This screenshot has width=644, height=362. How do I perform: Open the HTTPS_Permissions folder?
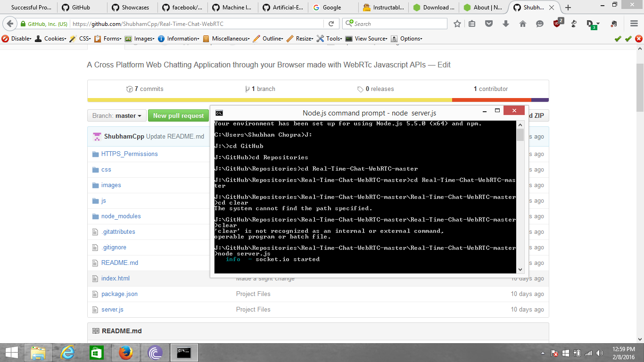[130, 154]
